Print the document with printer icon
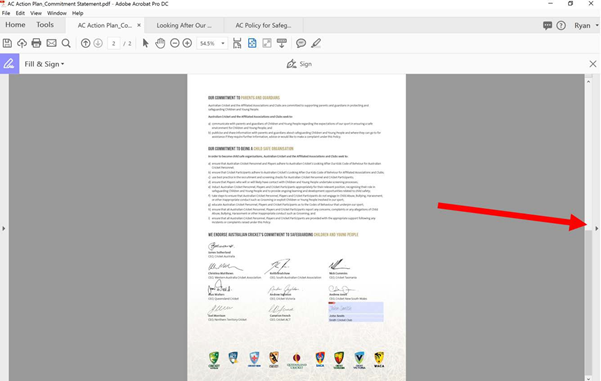 click(36, 43)
